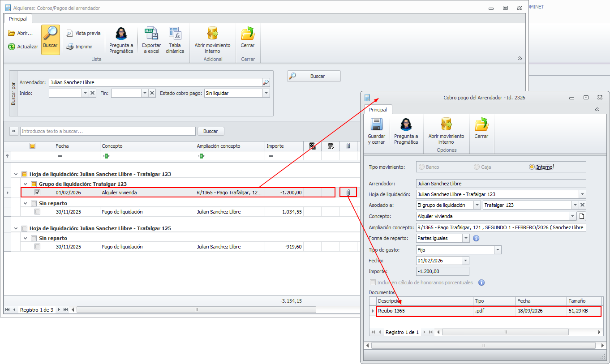Refresh the list with Actualizar

(x=23, y=47)
